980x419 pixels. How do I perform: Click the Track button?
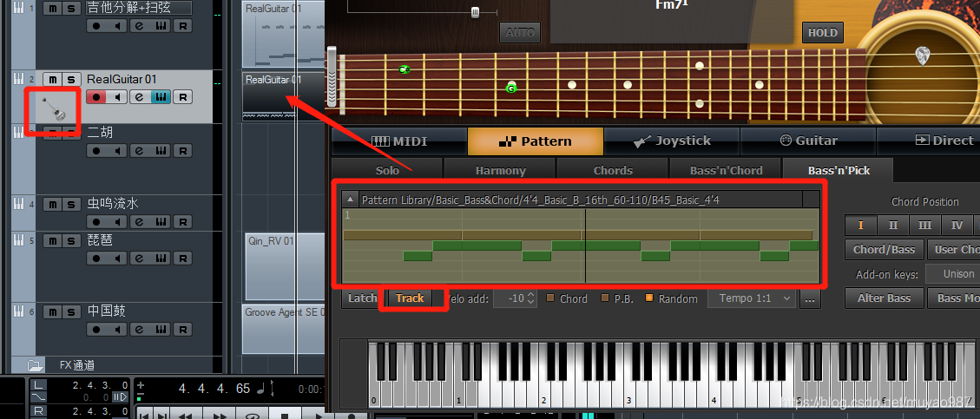[x=410, y=298]
